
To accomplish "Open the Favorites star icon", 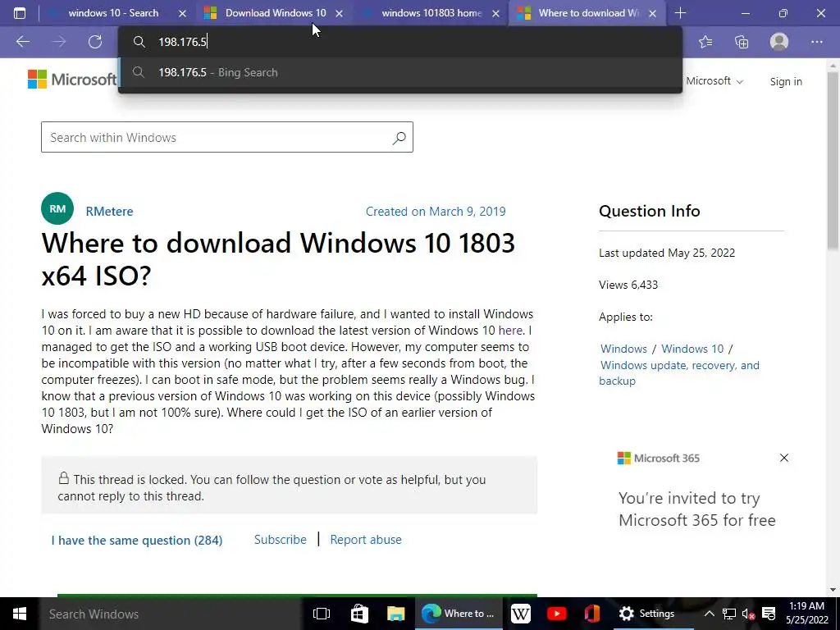I will (705, 42).
